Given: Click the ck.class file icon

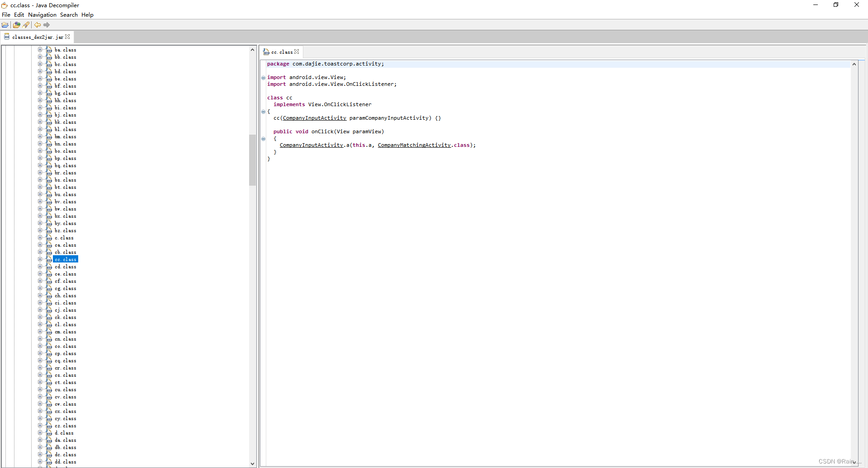Looking at the screenshot, I should (x=49, y=317).
